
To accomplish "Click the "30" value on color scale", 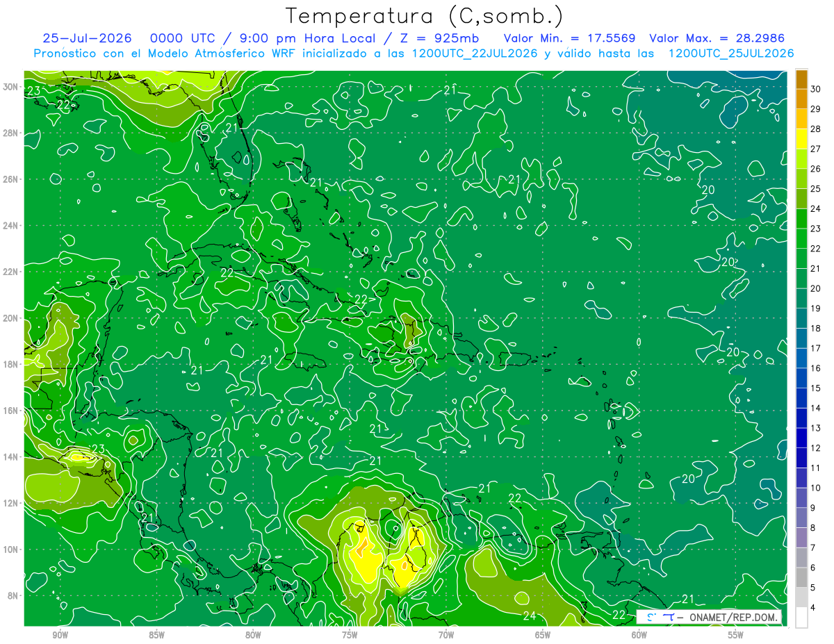I will pyautogui.click(x=816, y=89).
